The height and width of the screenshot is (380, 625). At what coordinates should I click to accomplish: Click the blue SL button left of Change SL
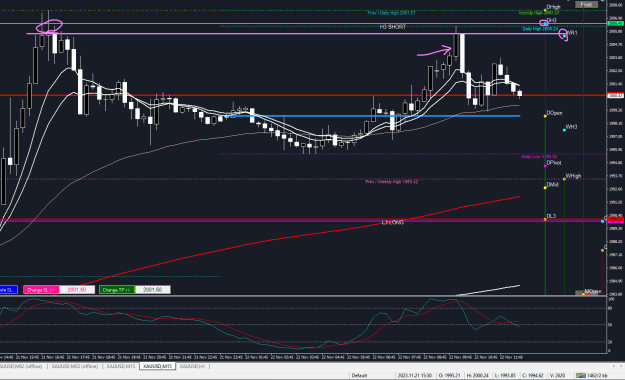coord(8,290)
